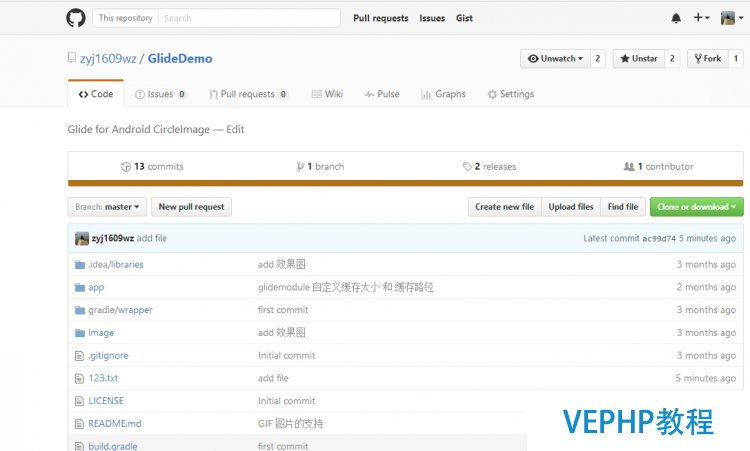Click the gradle/wrapper folder icon

point(80,310)
